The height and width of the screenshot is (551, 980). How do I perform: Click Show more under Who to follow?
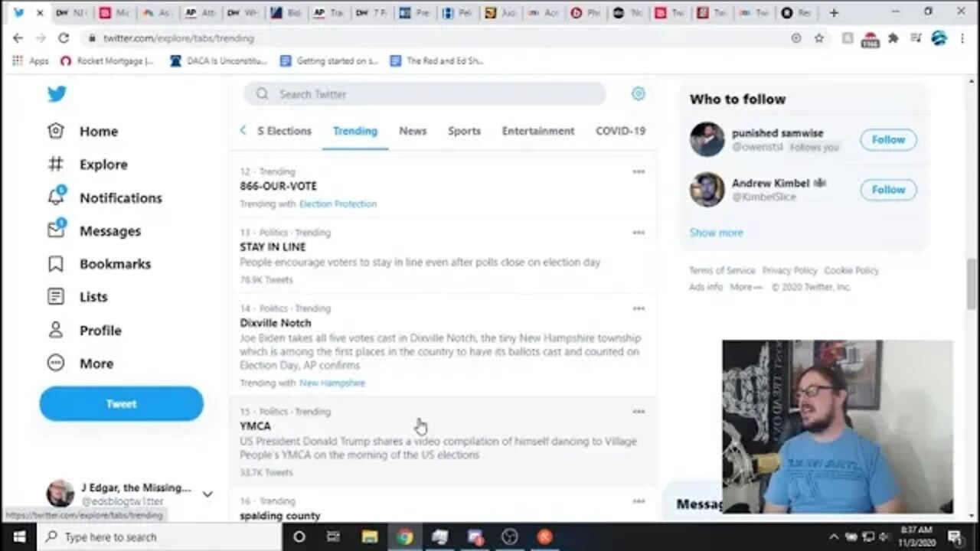(716, 233)
